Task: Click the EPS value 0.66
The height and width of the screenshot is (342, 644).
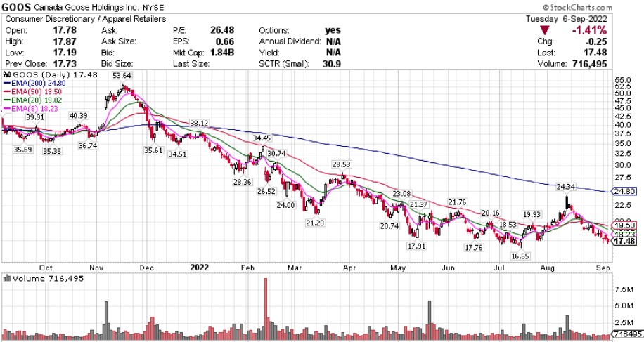Action: [225, 41]
